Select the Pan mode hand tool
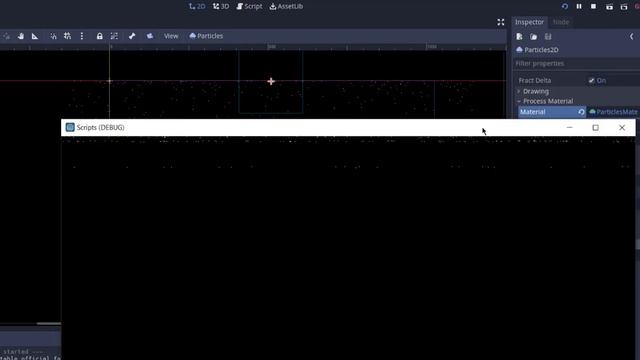Image resolution: width=640 pixels, height=360 pixels. tap(21, 36)
